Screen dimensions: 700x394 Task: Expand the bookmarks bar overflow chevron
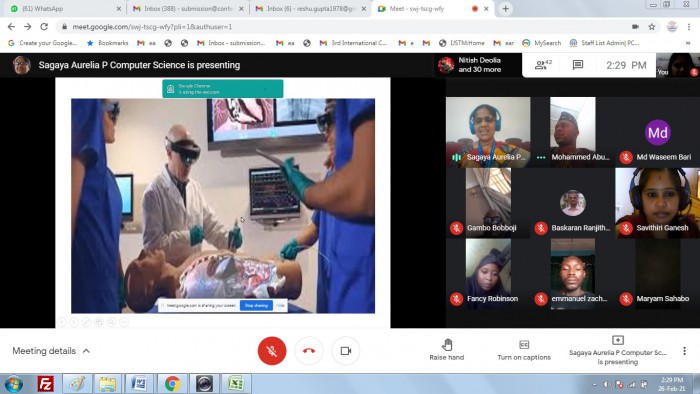pos(688,43)
